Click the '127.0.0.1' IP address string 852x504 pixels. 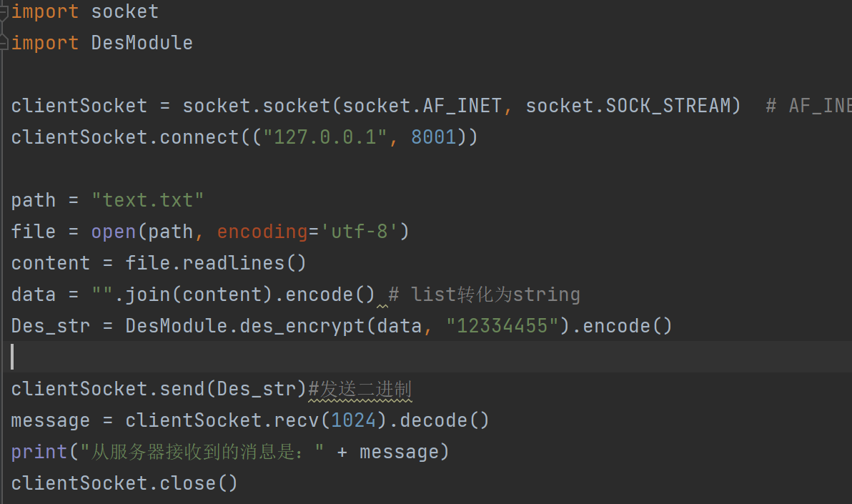325,137
